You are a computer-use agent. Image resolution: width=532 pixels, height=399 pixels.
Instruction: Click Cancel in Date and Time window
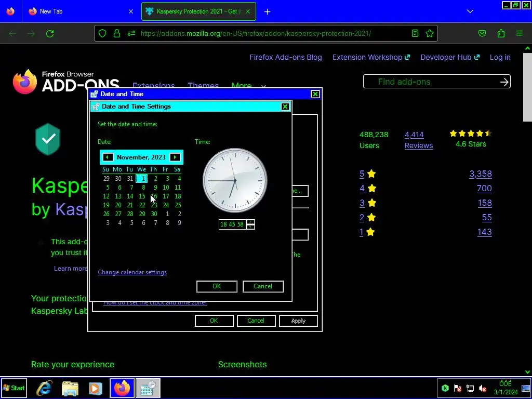(256, 321)
